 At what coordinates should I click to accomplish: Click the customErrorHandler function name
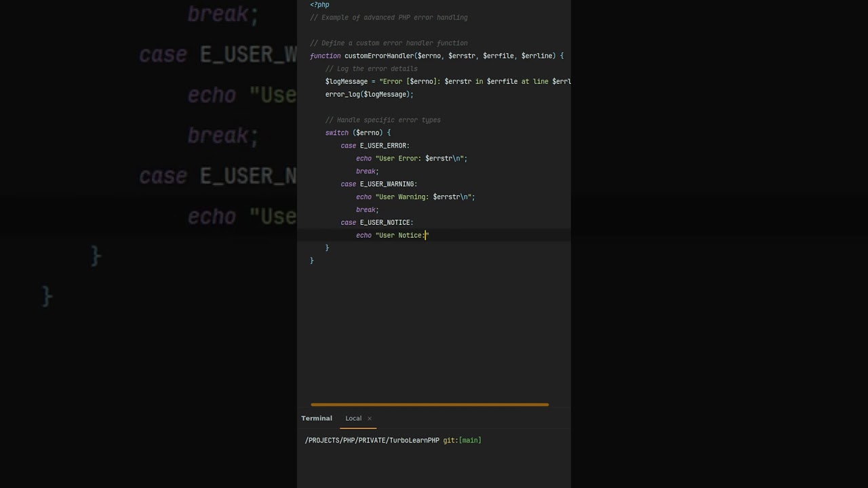tap(379, 56)
